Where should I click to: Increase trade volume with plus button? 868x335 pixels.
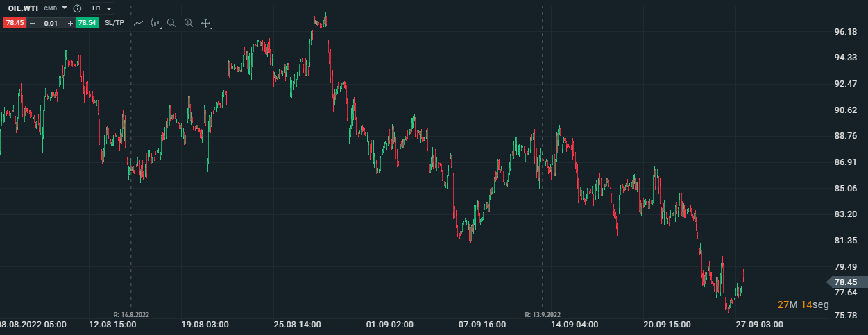point(70,23)
